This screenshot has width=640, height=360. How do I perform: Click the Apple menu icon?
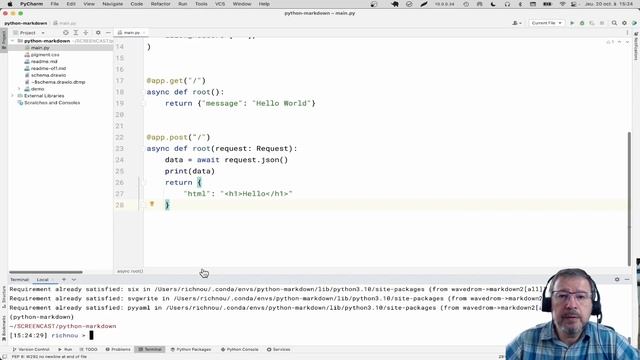click(10, 4)
